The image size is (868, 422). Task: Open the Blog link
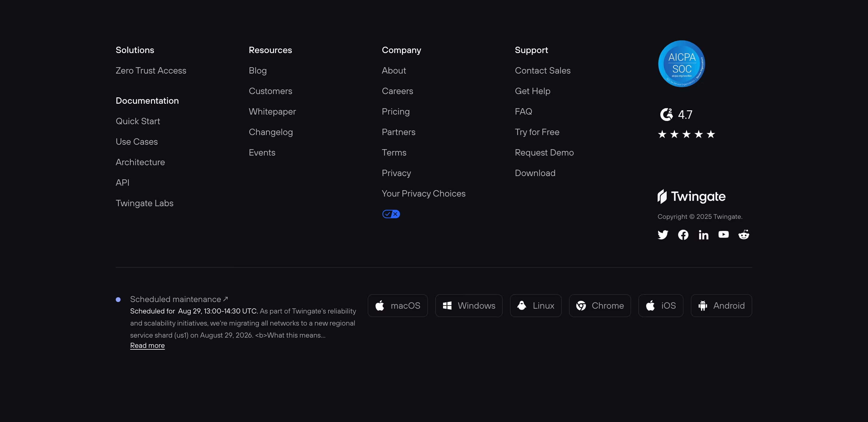click(257, 71)
